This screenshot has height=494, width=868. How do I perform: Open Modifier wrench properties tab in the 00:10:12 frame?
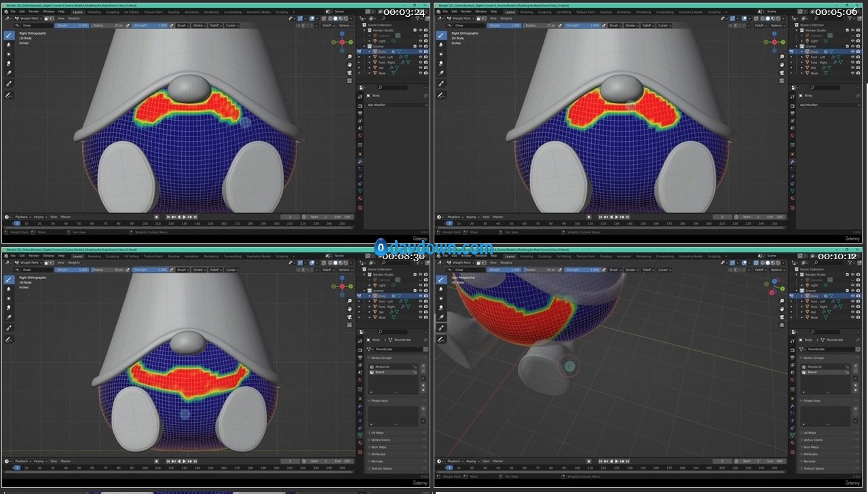tap(793, 406)
